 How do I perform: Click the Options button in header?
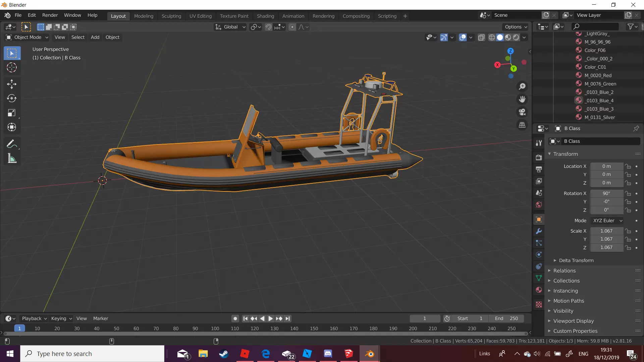516,27
